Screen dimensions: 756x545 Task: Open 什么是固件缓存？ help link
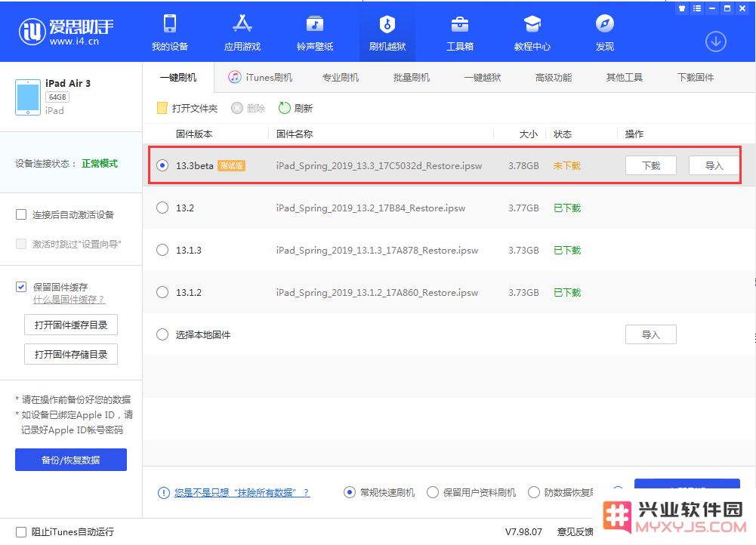(x=69, y=300)
